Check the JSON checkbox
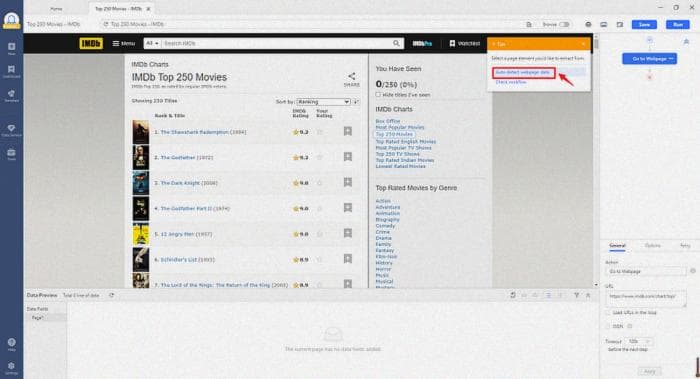 609,326
